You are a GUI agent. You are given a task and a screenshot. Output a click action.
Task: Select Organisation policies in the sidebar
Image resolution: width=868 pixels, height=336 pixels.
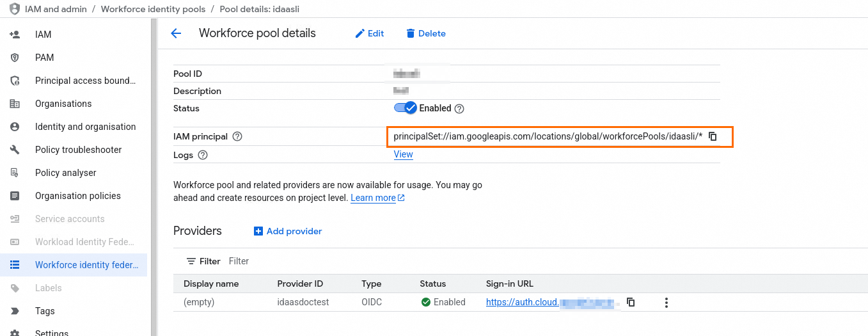tap(77, 196)
